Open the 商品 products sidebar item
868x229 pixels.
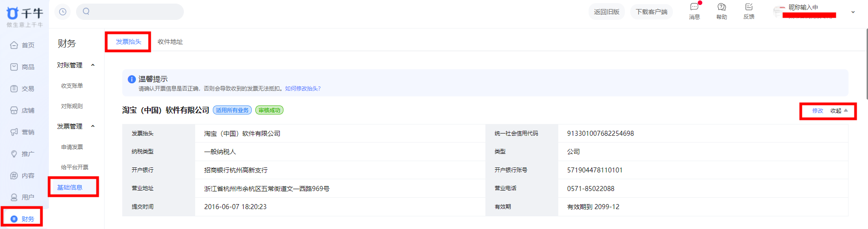[23, 67]
